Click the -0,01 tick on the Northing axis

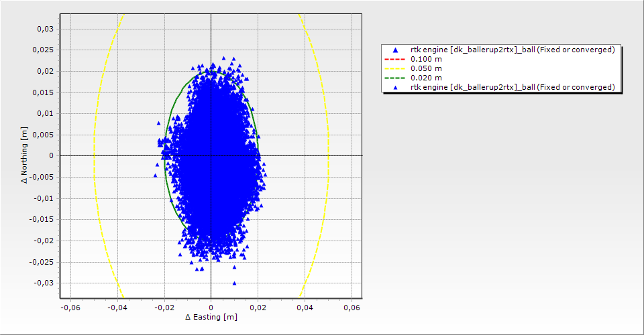click(44, 198)
